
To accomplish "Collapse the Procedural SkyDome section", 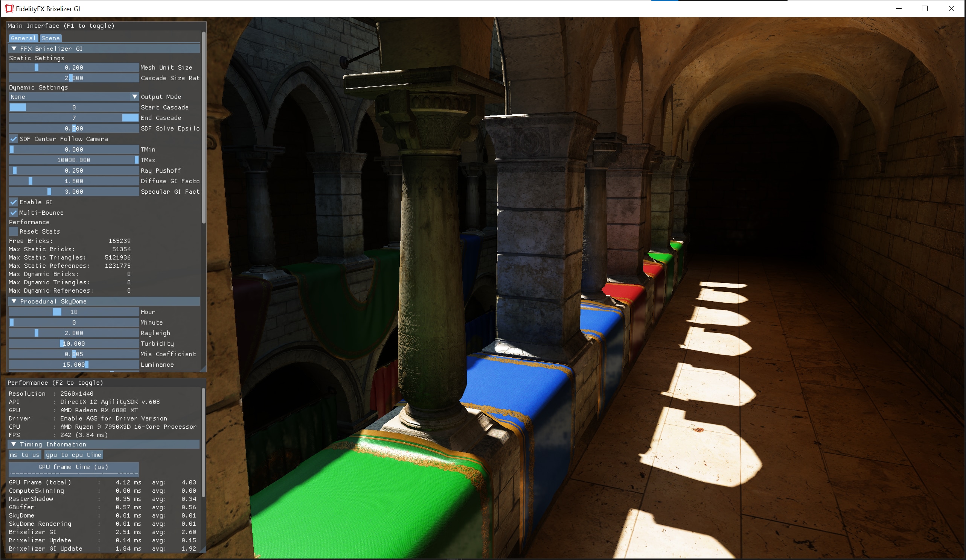I will point(14,302).
